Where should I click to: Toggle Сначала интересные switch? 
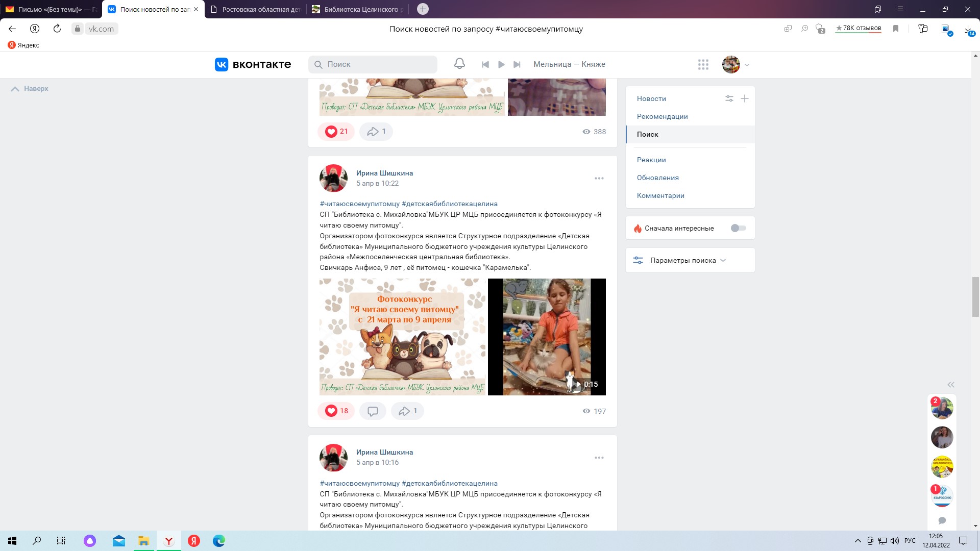coord(738,228)
